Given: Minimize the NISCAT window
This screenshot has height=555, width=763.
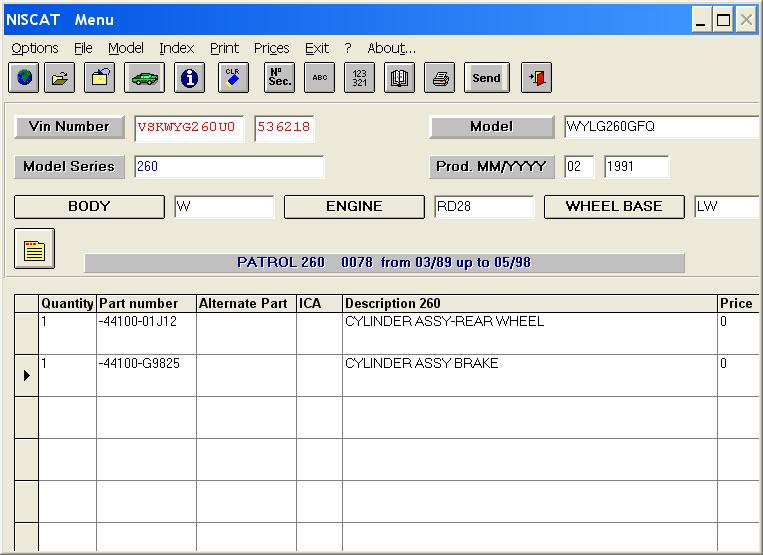Looking at the screenshot, I should (x=701, y=20).
